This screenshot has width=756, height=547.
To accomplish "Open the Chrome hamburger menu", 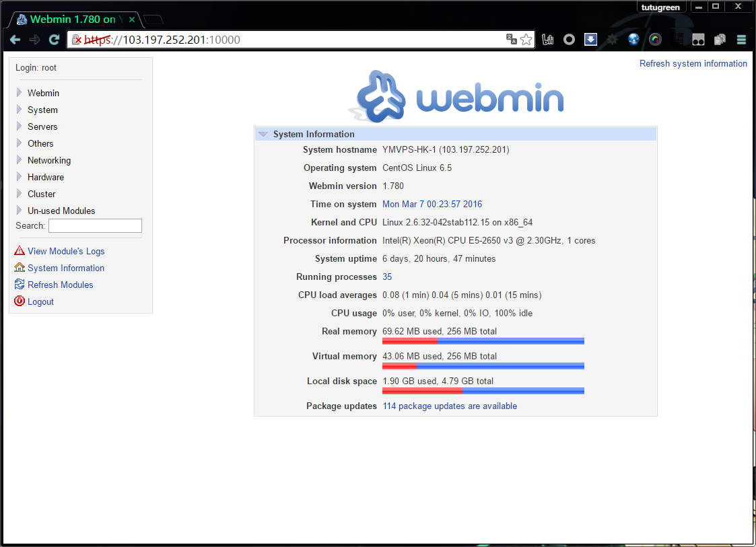I will pos(742,40).
